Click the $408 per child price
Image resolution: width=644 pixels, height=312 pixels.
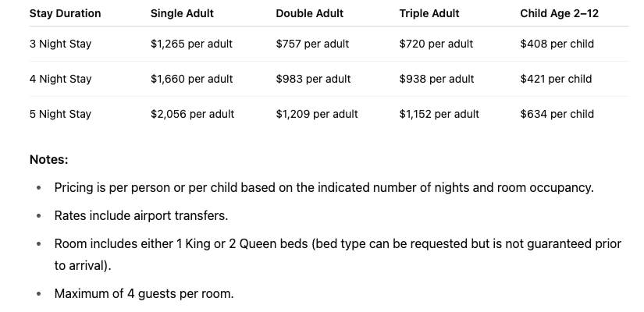557,44
